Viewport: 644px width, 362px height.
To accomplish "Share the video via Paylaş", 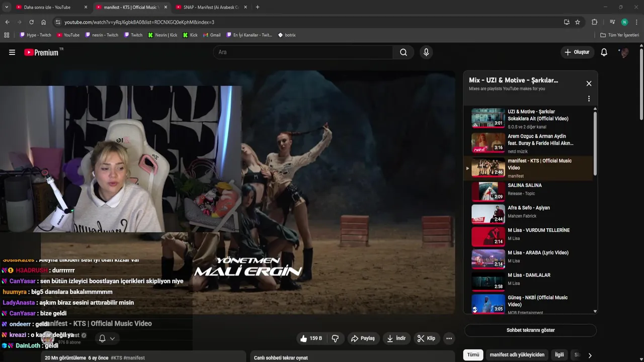I will click(x=363, y=338).
